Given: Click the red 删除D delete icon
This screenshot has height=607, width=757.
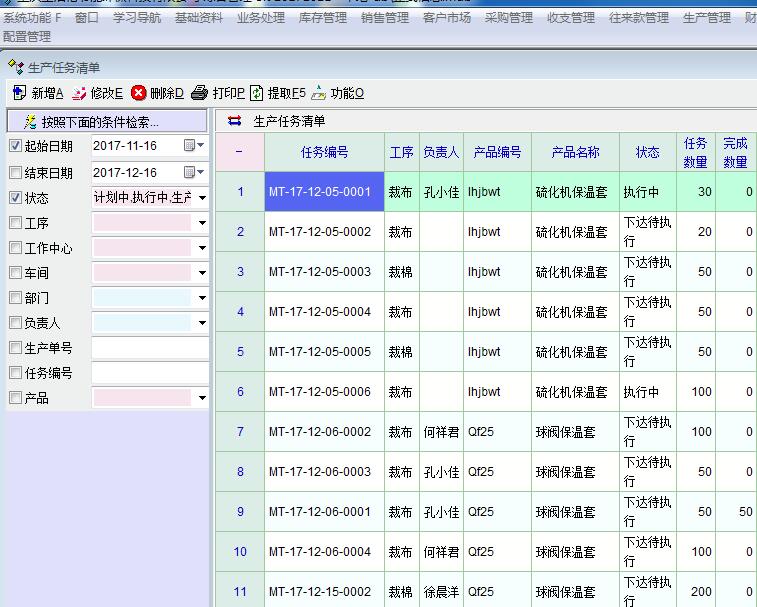Looking at the screenshot, I should [139, 93].
